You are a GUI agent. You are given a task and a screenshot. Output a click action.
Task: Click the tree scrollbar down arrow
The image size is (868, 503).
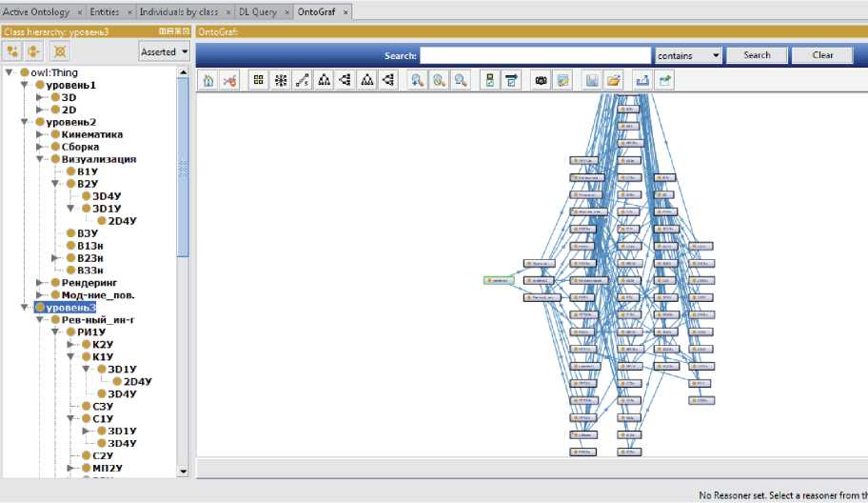(184, 472)
